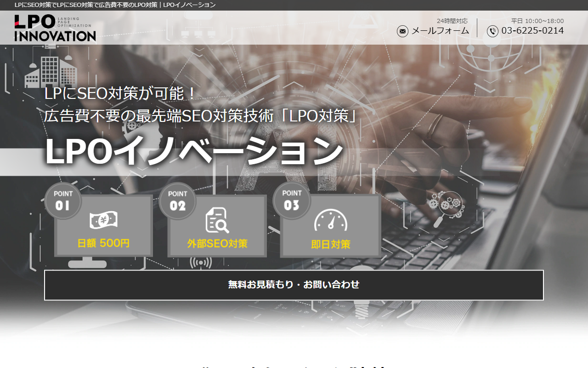Open the メールフォーム link
The height and width of the screenshot is (368, 588).
click(x=440, y=31)
